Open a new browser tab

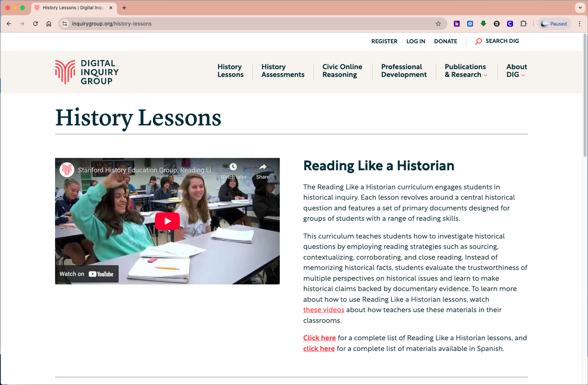coord(124,8)
